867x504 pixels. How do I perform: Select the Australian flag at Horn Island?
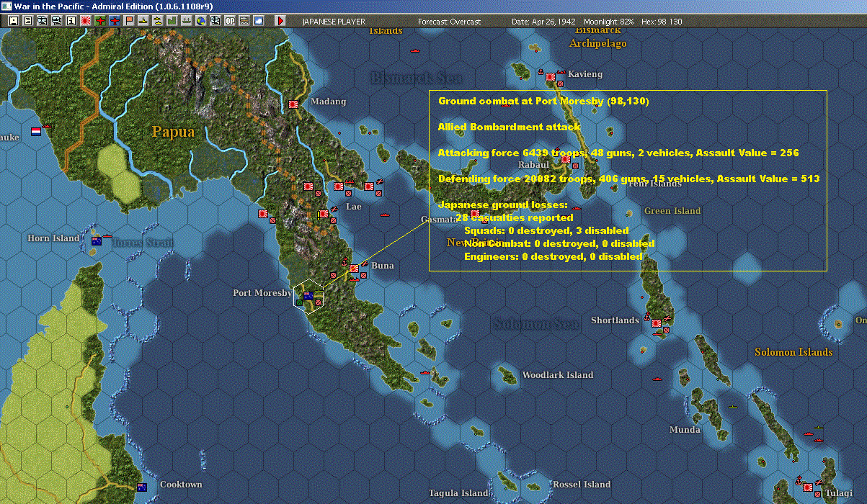[97, 241]
